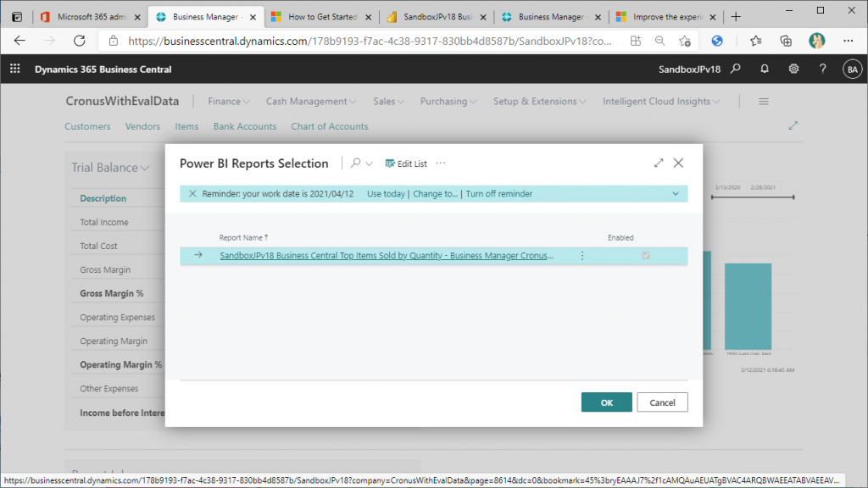This screenshot has width=868, height=488.
Task: Click the Cancel button
Action: point(662,402)
